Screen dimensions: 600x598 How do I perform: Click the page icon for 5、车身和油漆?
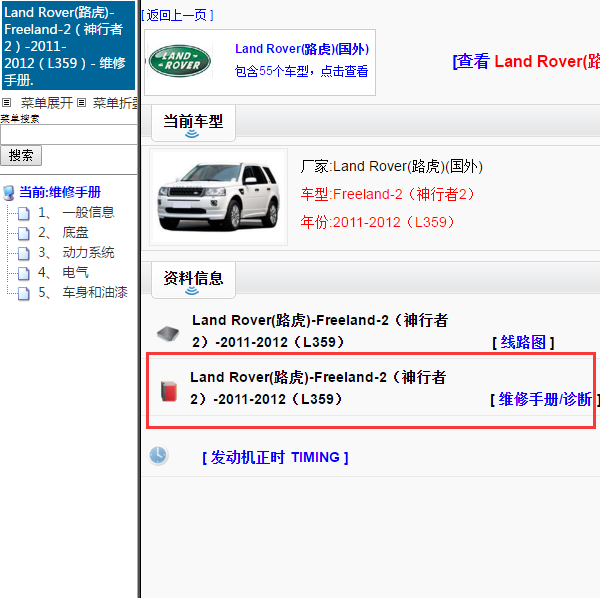click(x=23, y=293)
